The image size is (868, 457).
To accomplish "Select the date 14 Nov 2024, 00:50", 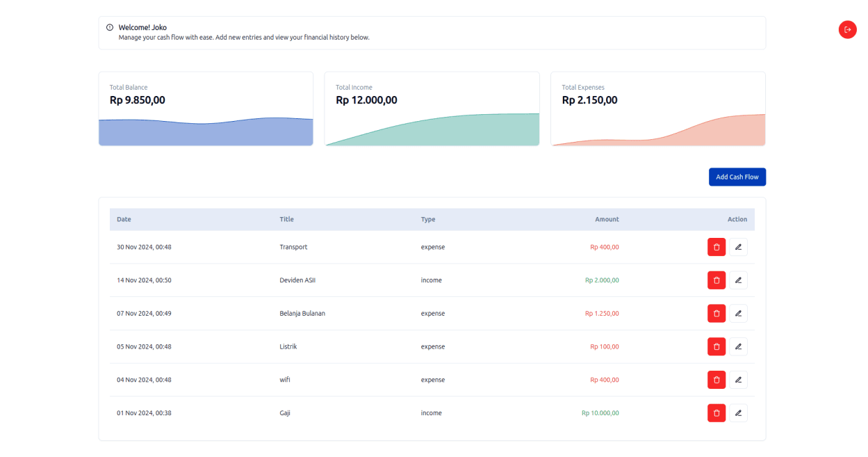I will coord(144,280).
